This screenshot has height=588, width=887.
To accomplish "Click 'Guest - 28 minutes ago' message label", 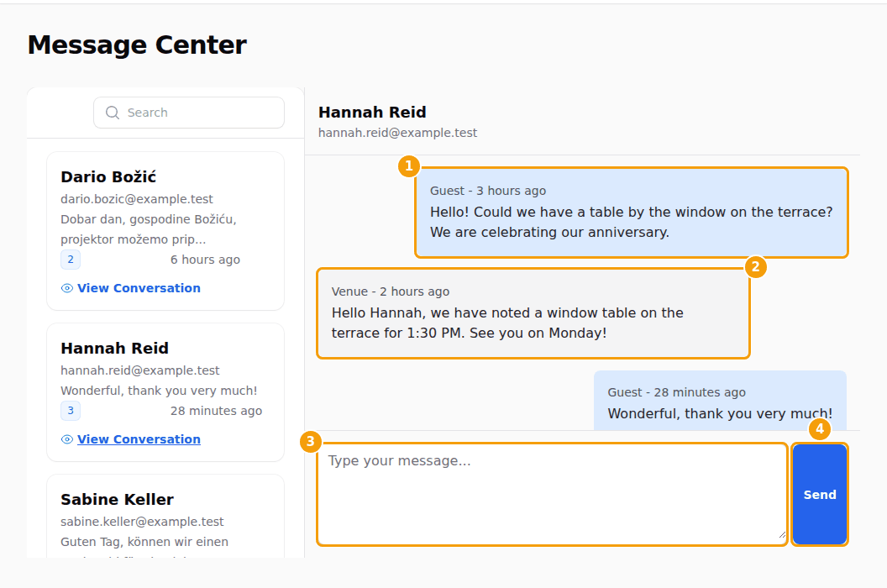I will 676,392.
